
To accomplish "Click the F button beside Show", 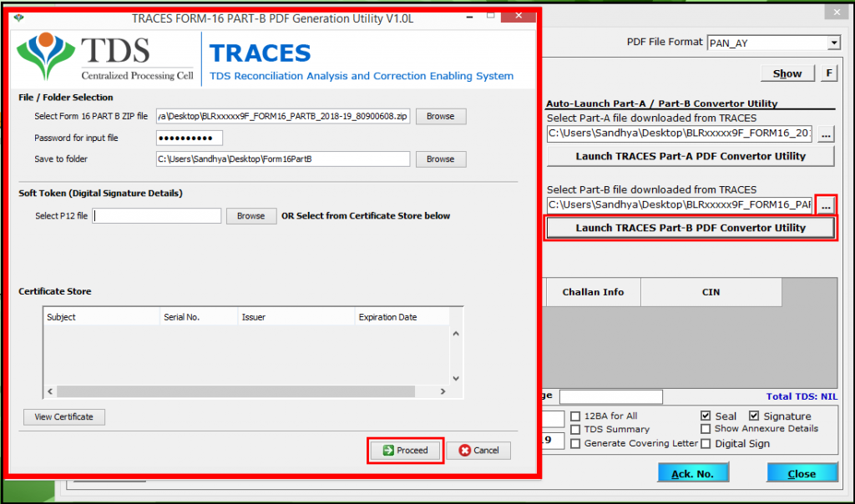I will (x=829, y=73).
